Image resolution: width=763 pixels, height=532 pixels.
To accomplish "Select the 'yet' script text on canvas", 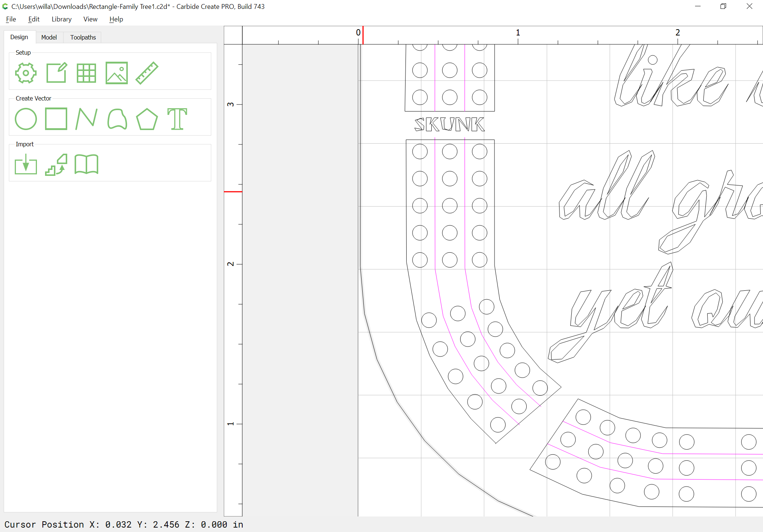I will [x=610, y=312].
